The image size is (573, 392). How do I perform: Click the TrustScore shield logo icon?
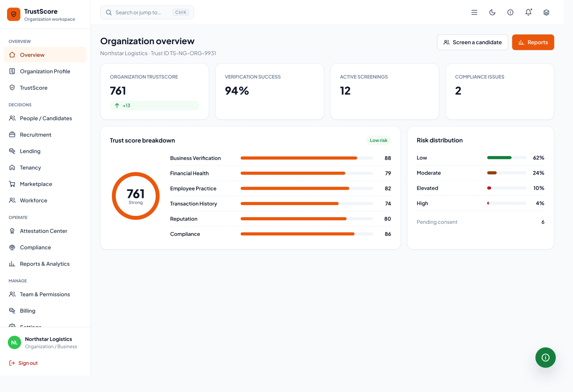tap(14, 14)
